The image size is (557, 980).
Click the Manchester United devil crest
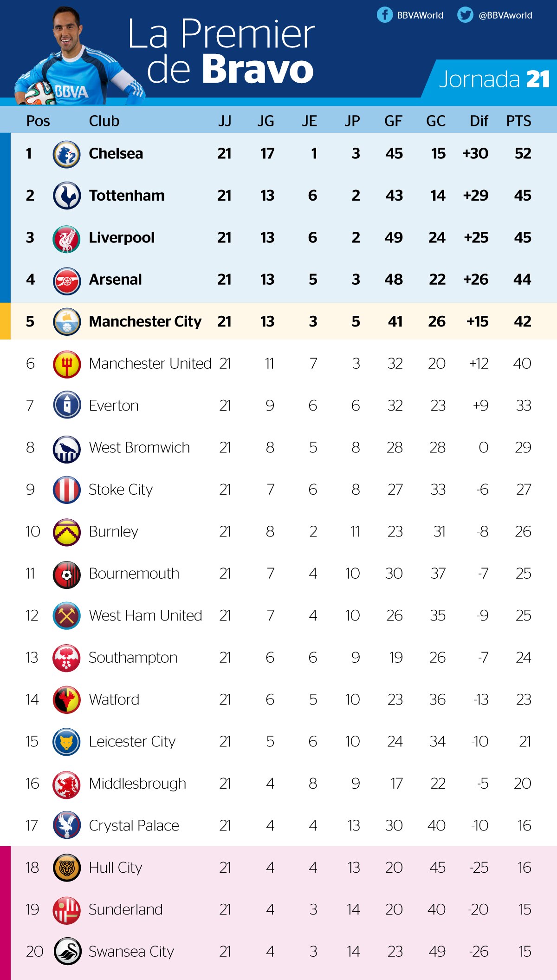pyautogui.click(x=67, y=364)
